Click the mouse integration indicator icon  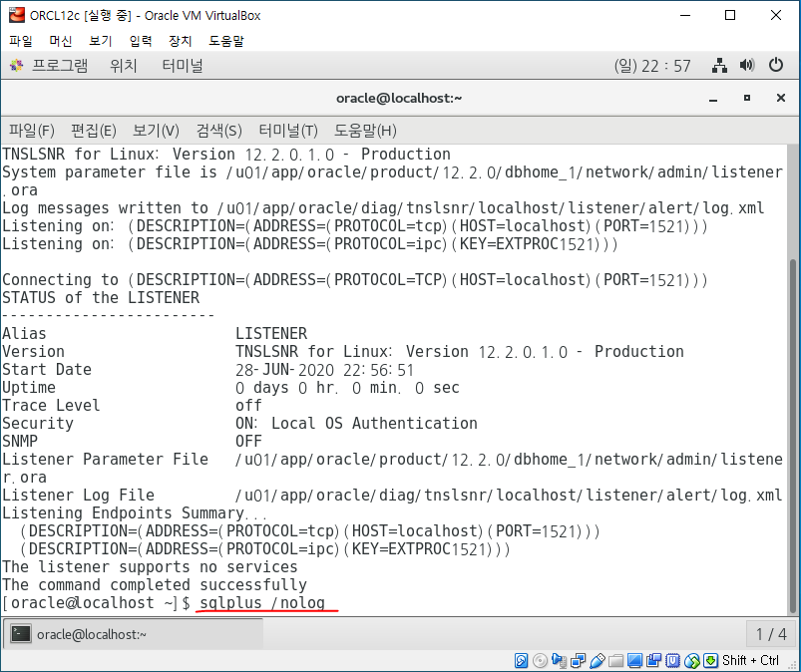tap(691, 660)
